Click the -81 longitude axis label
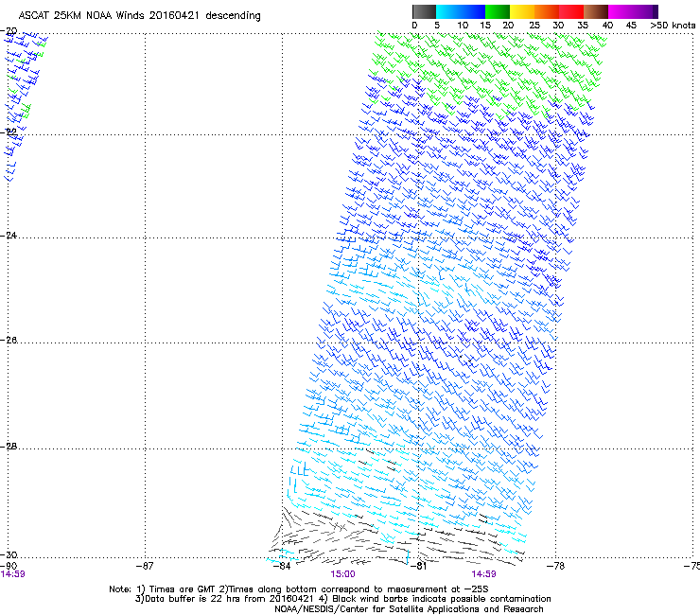The image size is (700, 615). (x=418, y=566)
